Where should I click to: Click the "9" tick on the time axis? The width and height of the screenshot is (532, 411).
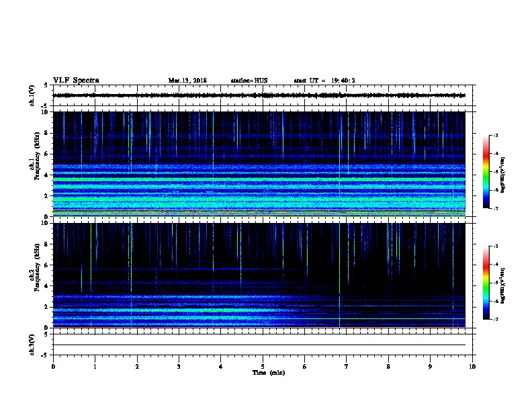coord(430,367)
